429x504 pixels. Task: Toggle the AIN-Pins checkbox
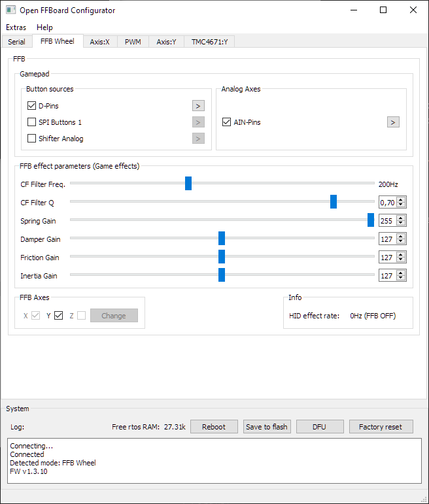pos(226,122)
